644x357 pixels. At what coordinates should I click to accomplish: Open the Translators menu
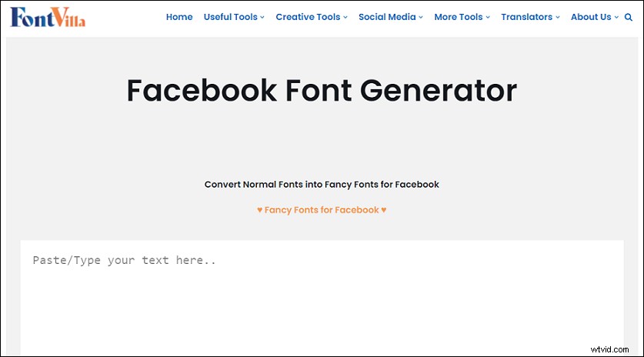pyautogui.click(x=530, y=17)
